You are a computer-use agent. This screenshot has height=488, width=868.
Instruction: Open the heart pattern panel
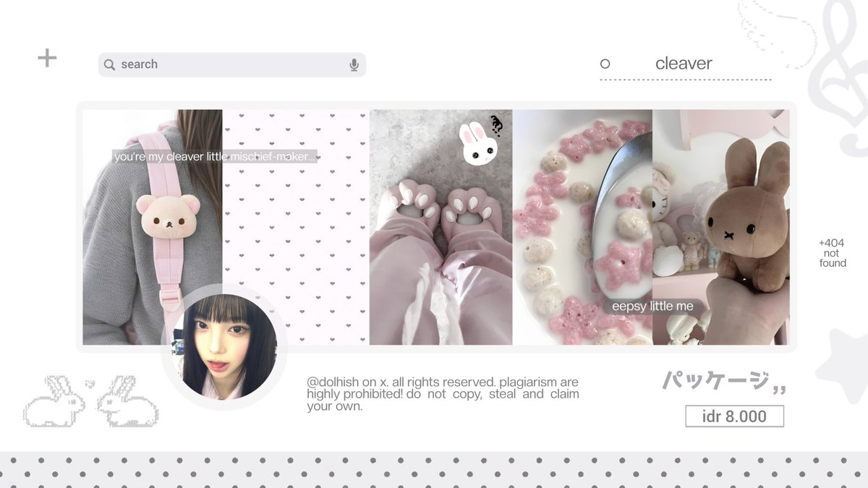[296, 227]
